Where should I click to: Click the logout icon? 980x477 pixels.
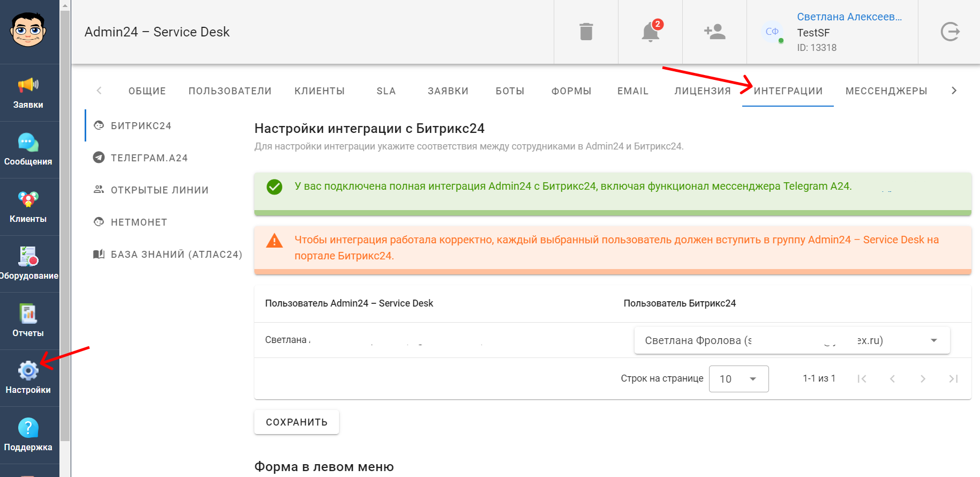pos(950,32)
